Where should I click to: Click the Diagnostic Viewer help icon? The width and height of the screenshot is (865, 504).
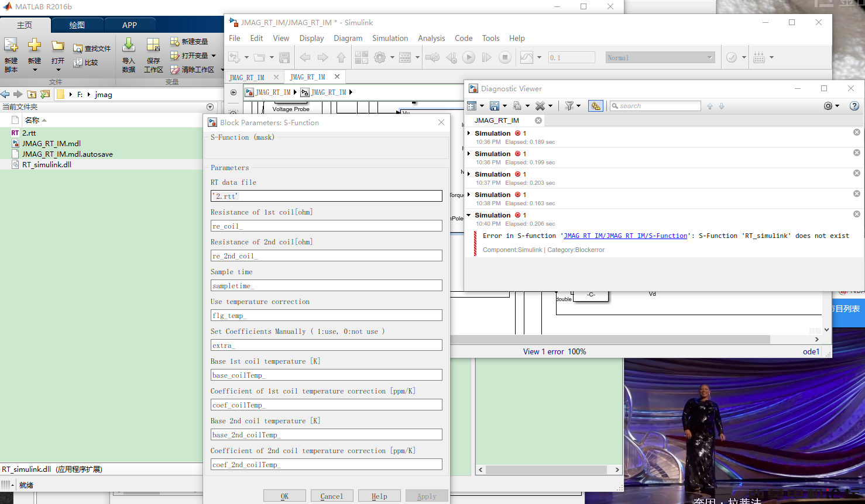[854, 106]
